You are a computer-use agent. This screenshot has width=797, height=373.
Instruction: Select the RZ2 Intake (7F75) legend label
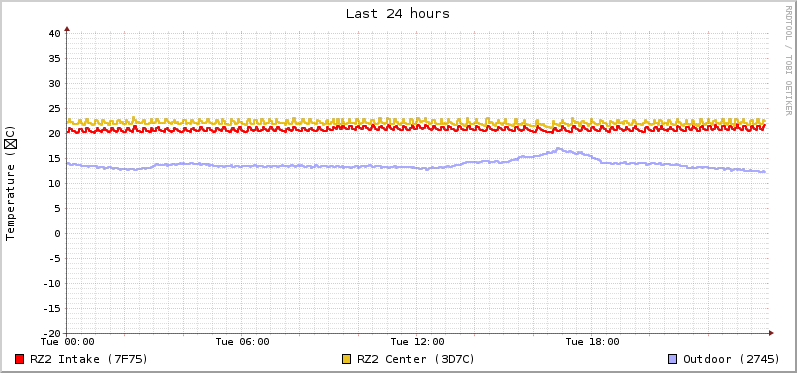89,359
